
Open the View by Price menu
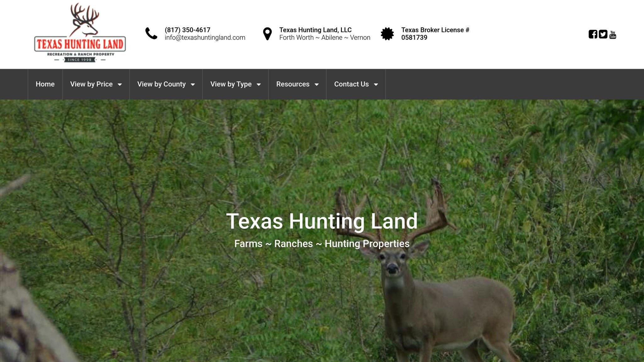tap(96, 84)
